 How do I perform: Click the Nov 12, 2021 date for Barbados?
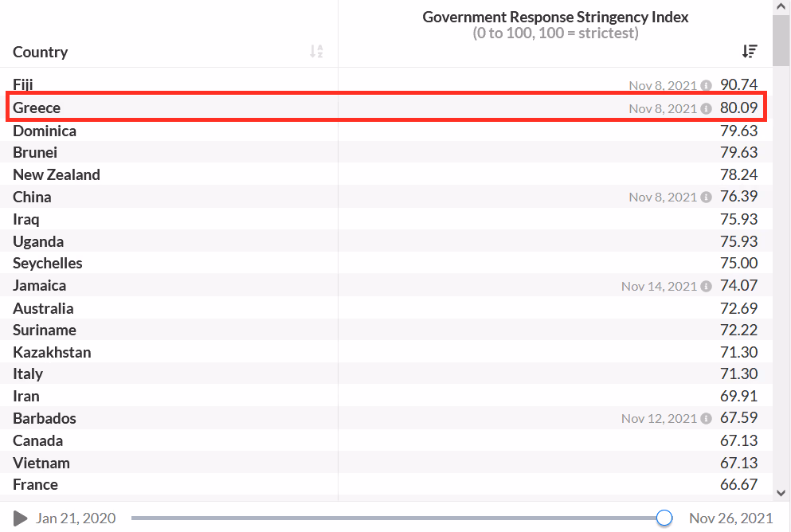pyautogui.click(x=659, y=419)
